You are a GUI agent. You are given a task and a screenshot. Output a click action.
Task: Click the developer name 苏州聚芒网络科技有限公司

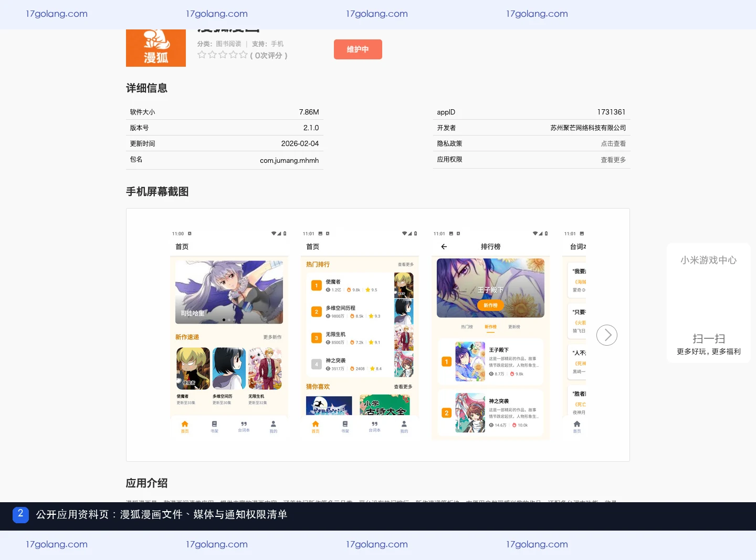tap(588, 128)
